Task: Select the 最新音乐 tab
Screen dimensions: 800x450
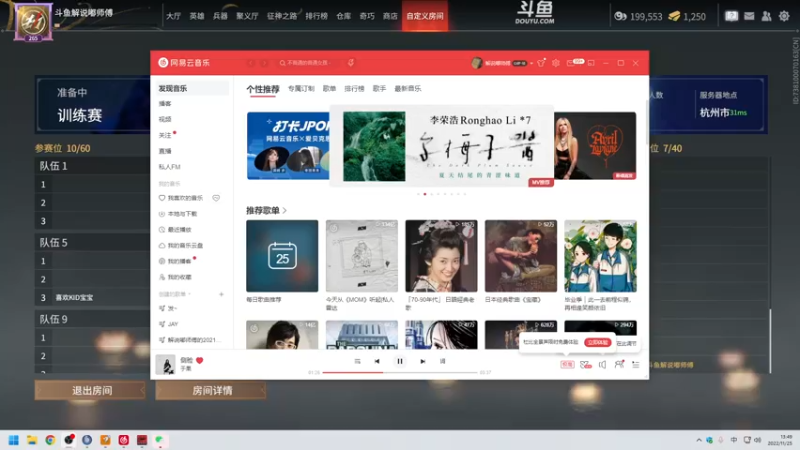Action: [x=408, y=89]
